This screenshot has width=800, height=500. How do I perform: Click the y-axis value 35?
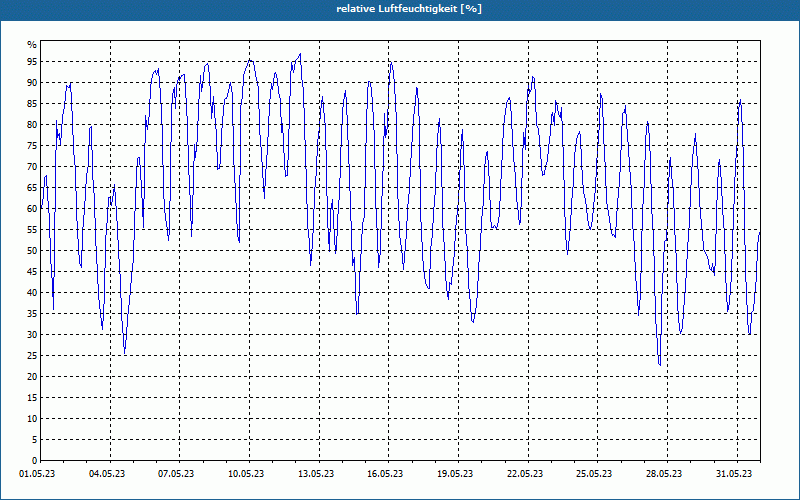[x=32, y=314]
